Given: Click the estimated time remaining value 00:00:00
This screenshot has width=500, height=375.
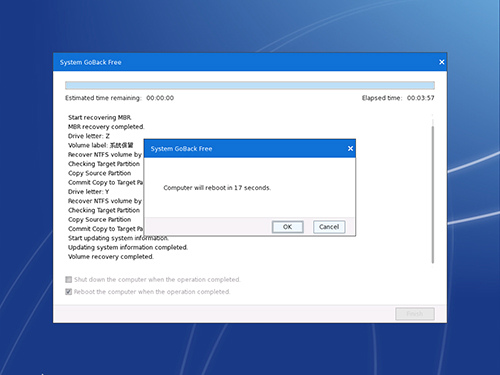Looking at the screenshot, I should (160, 98).
